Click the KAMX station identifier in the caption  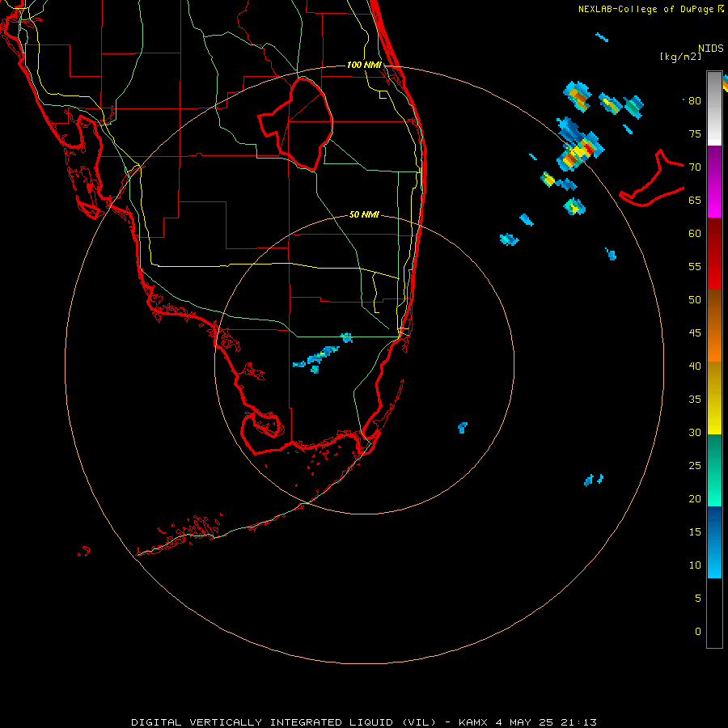point(473,722)
